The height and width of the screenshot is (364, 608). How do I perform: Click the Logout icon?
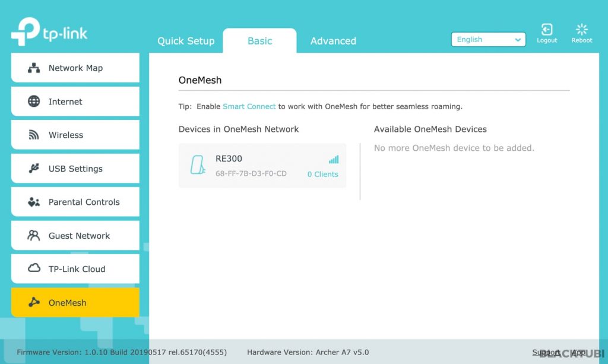coord(547,30)
